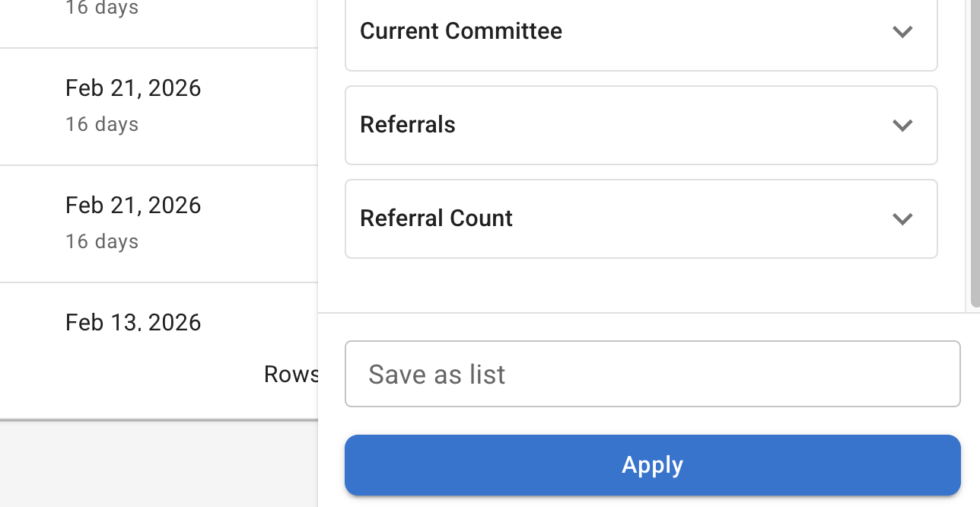Click the topmost 16 days label
Screen dimensions: 980x507
(101, 8)
